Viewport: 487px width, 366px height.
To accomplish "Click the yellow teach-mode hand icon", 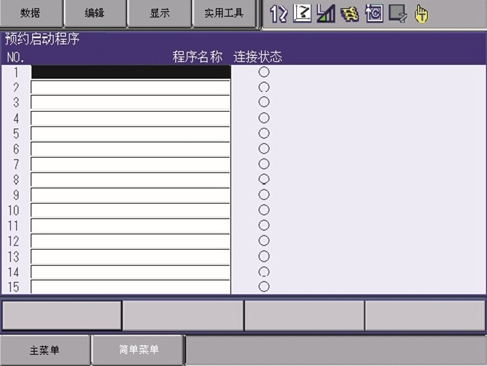I will point(421,14).
